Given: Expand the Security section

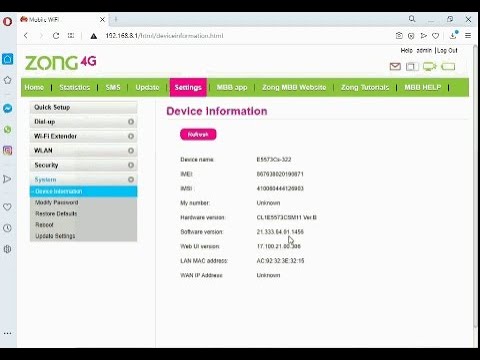Looking at the screenshot, I should (x=83, y=165).
